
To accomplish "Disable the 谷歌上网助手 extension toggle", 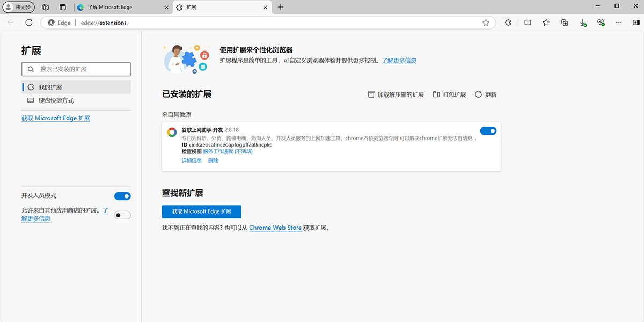I will click(x=488, y=130).
